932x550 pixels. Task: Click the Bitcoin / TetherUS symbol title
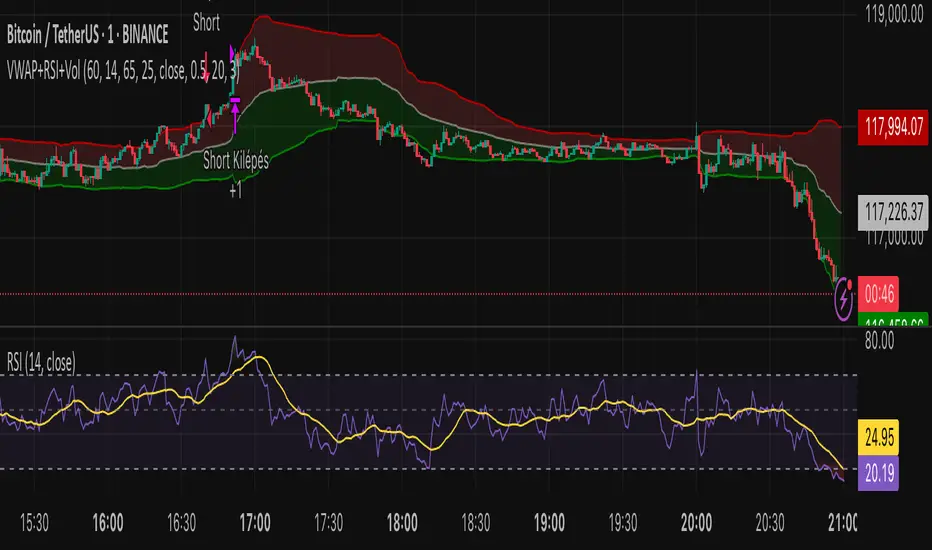(x=87, y=35)
